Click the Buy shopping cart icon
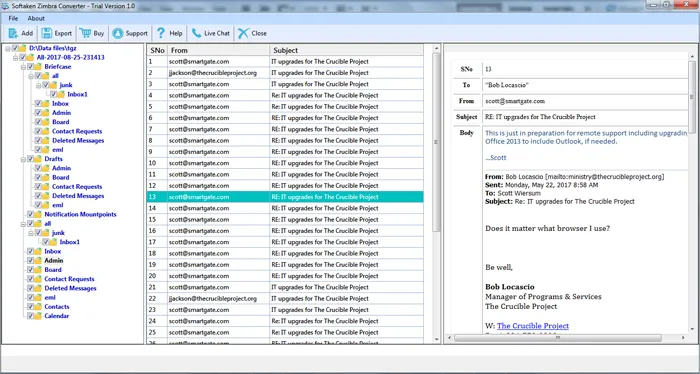This screenshot has height=374, width=700. point(85,33)
